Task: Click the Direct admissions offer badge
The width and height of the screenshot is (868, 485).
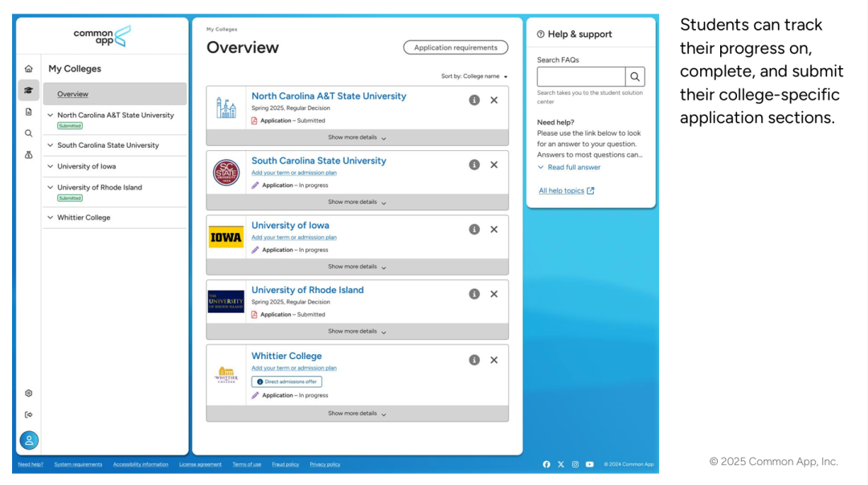Action: click(287, 381)
